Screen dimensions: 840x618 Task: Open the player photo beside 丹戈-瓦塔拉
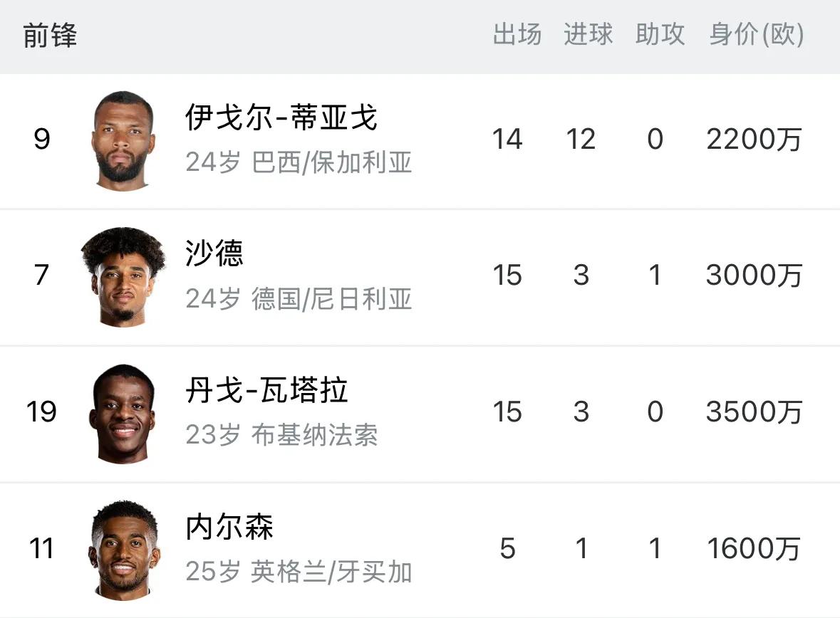(x=123, y=413)
